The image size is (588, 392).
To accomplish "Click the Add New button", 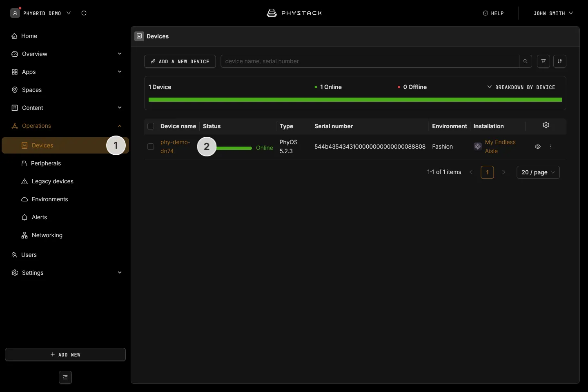I will [x=65, y=354].
